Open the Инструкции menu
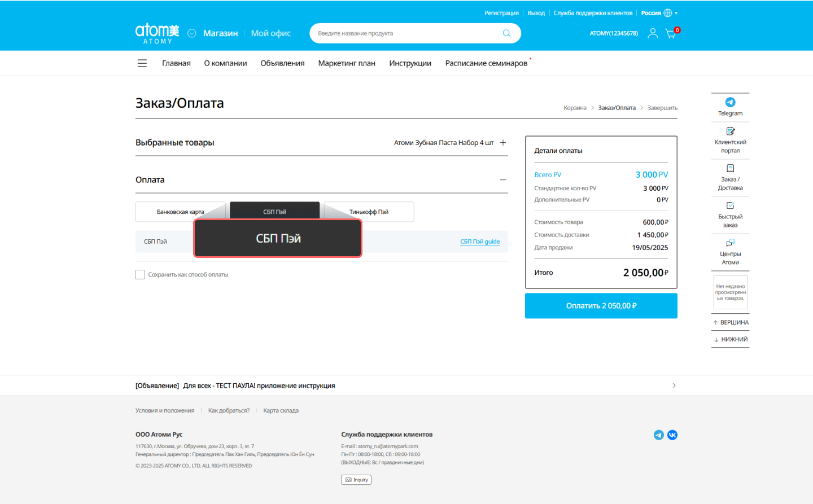The width and height of the screenshot is (813, 504). click(410, 63)
